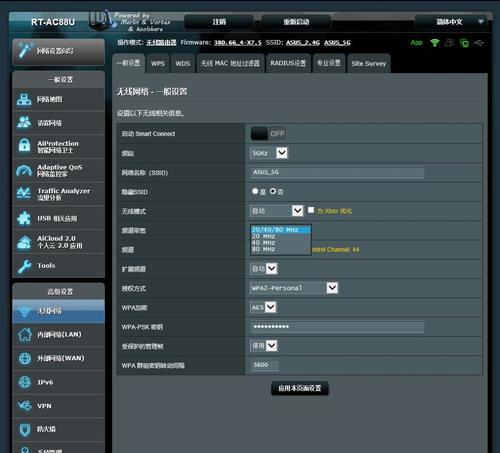The width and height of the screenshot is (500, 453).
Task: Open the quick internet setup wizard icon
Action: click(x=26, y=50)
